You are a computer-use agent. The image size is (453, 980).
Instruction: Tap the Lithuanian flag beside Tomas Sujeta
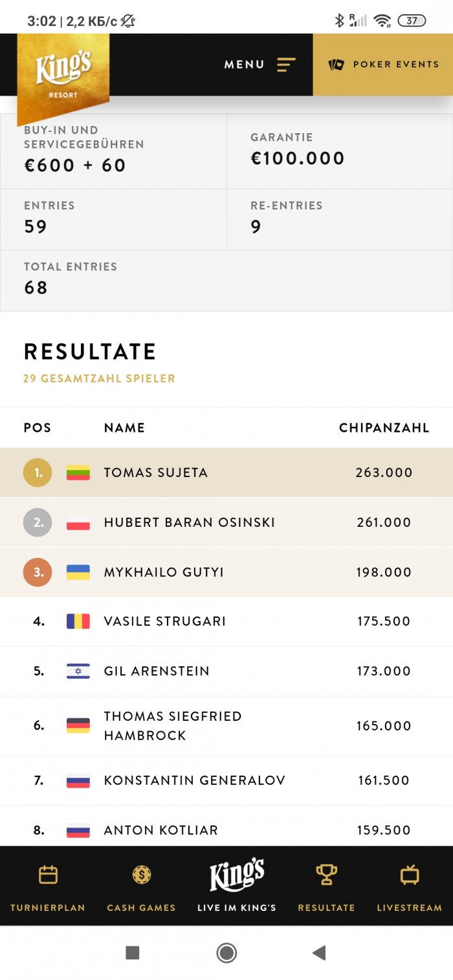tap(78, 473)
